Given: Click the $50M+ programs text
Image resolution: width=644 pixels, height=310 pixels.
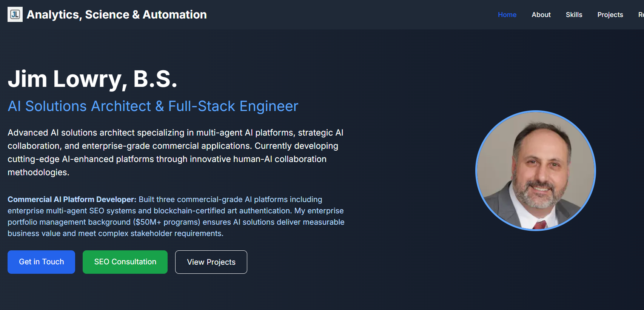Looking at the screenshot, I should (x=166, y=222).
